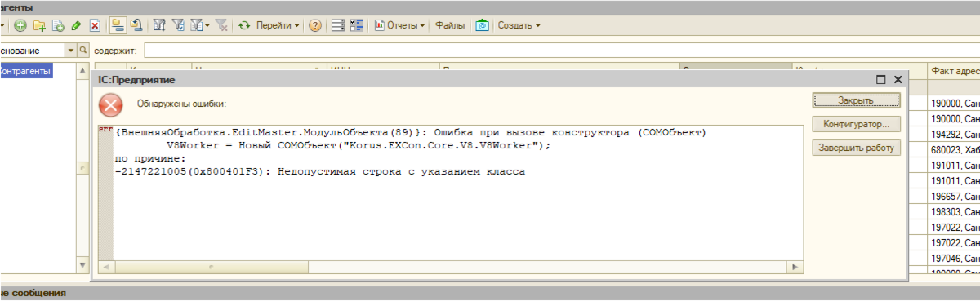Toggle the hierarchical list view icon
The height and width of the screenshot is (301, 980).
(x=118, y=25)
